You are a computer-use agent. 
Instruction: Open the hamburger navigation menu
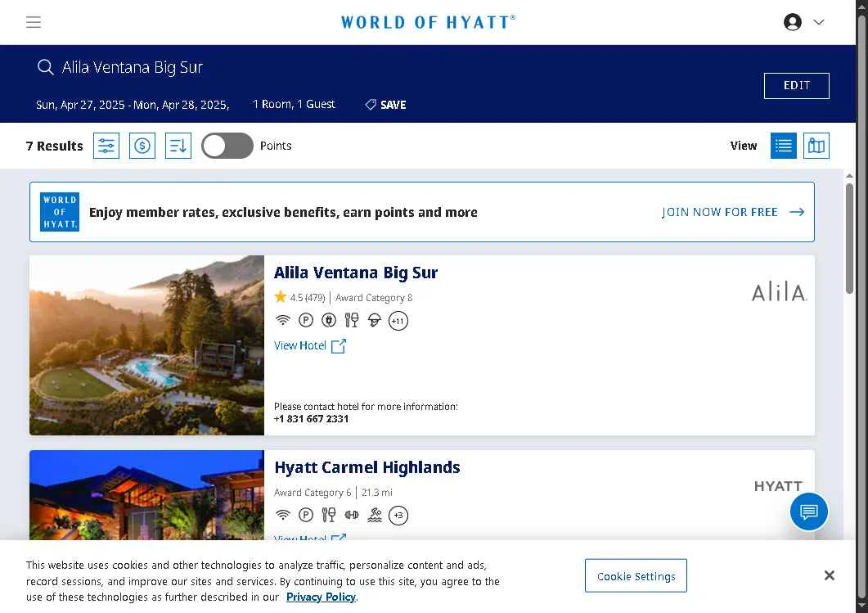coord(34,22)
